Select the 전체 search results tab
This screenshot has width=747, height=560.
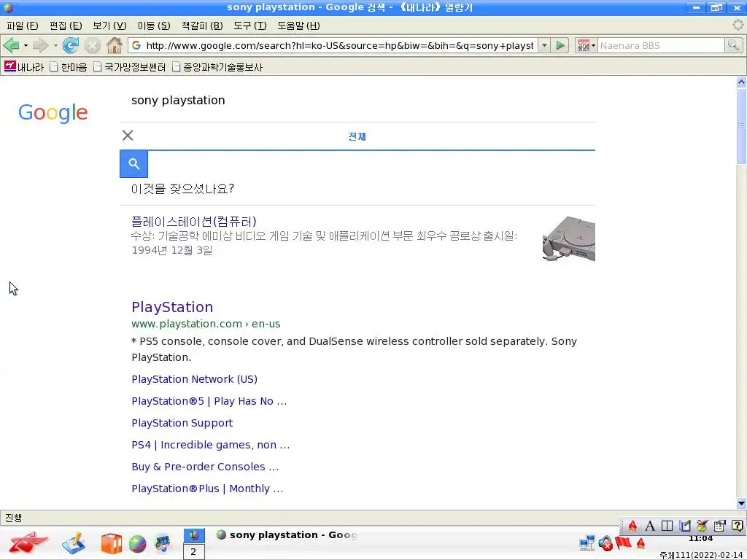point(357,136)
